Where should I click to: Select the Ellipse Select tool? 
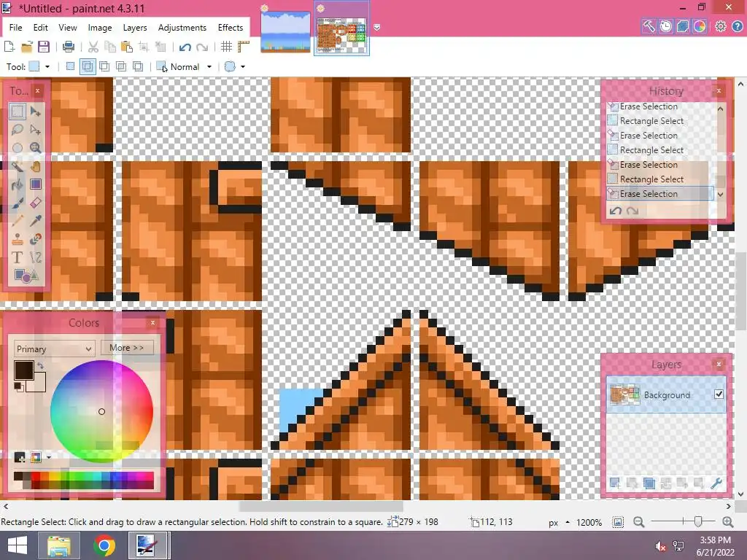click(x=18, y=147)
